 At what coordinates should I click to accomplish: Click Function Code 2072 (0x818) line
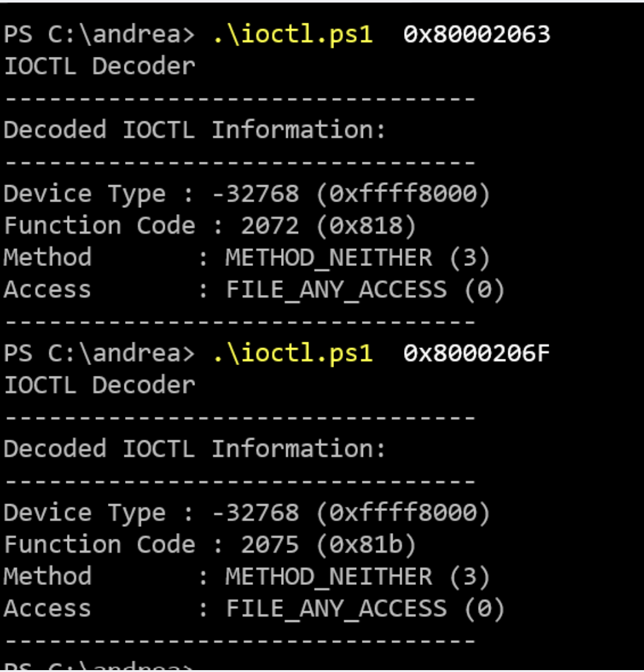210,226
